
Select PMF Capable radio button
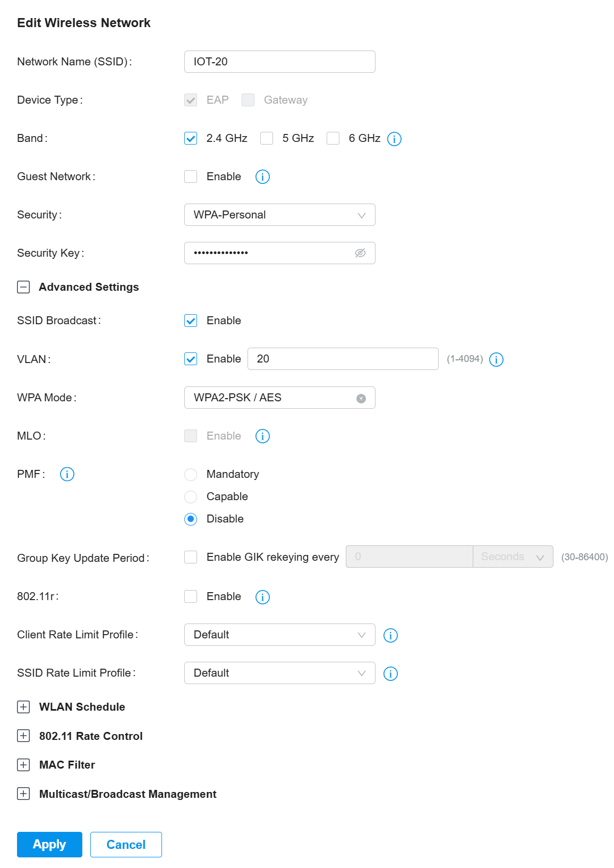(191, 496)
